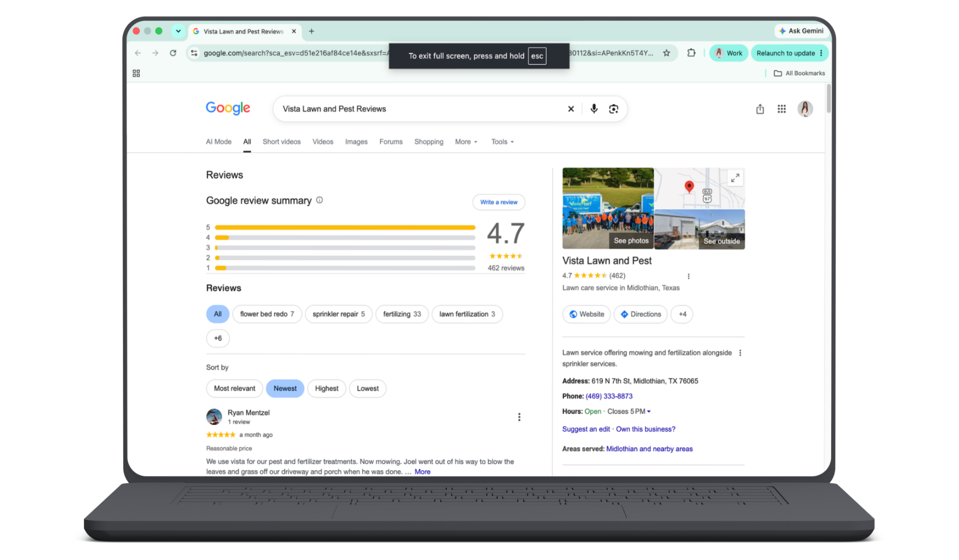
Task: Visit the business Website
Action: point(586,314)
